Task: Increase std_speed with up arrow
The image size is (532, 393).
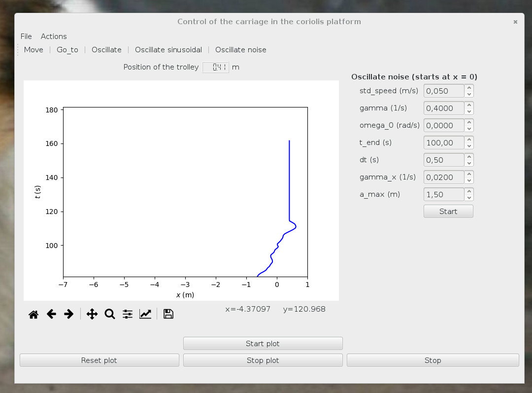Action: [x=469, y=88]
